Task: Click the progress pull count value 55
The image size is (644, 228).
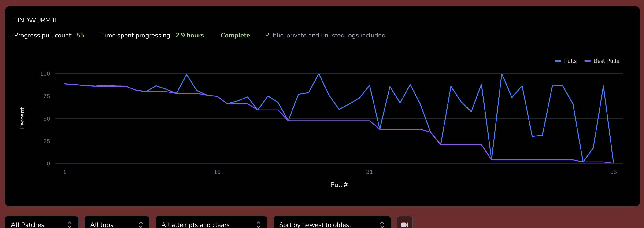Action: pyautogui.click(x=80, y=35)
